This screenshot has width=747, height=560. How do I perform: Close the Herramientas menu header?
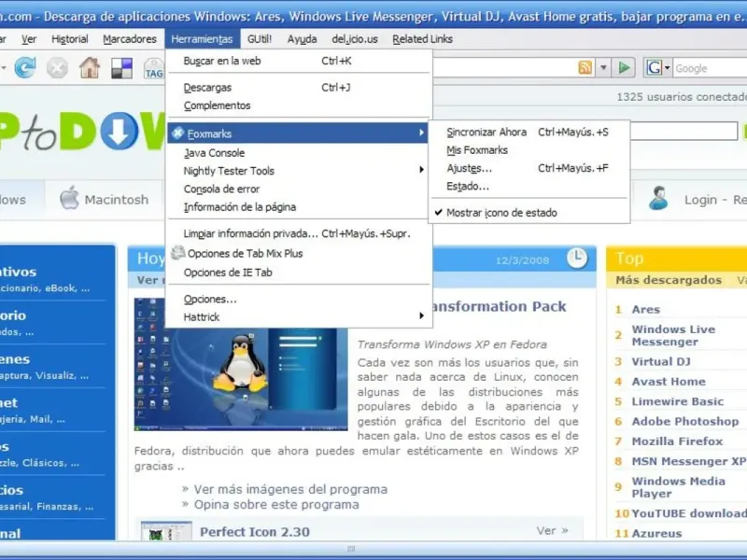coord(202,39)
